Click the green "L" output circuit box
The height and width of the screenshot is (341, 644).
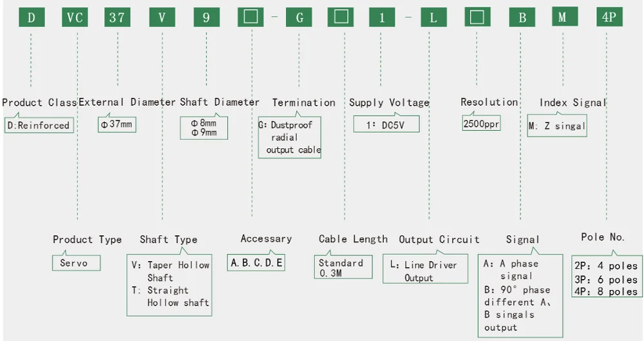pos(433,17)
